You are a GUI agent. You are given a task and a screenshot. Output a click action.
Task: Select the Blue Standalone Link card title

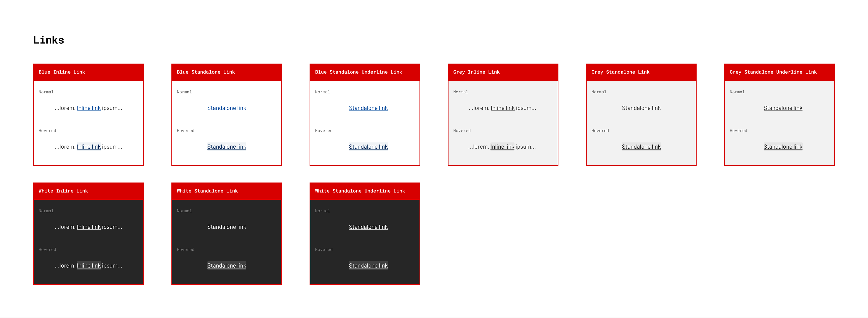point(206,72)
